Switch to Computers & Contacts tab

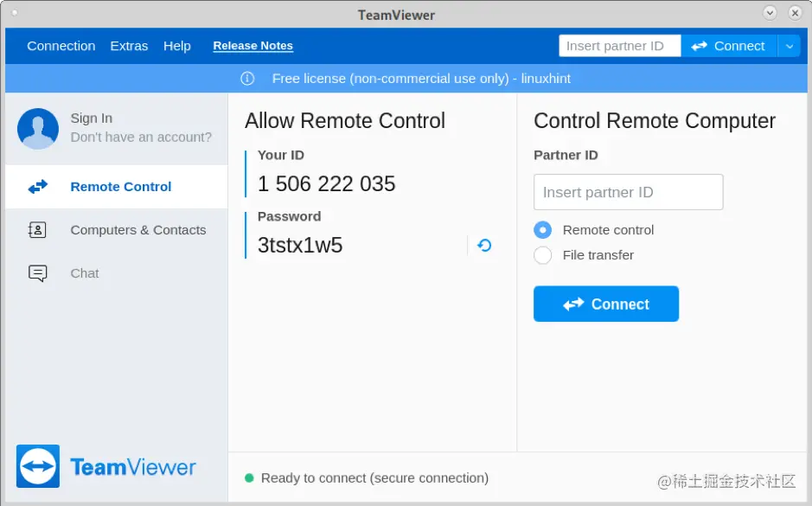tap(117, 229)
